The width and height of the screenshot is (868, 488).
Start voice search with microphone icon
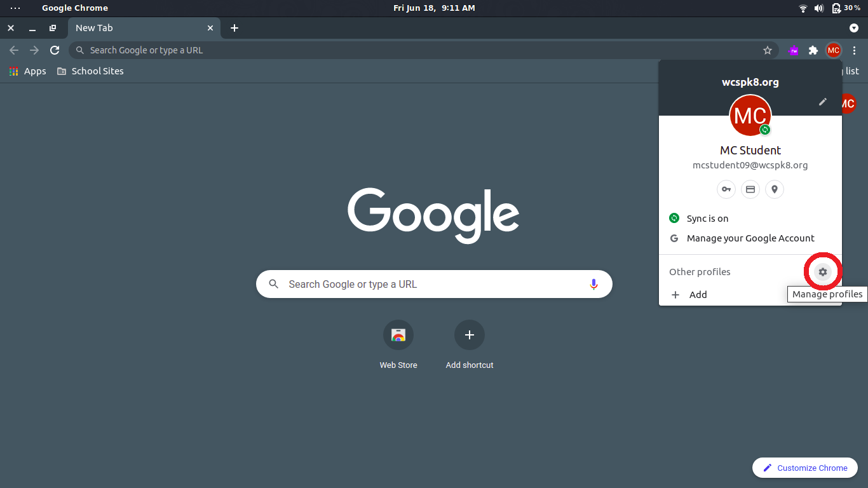tap(594, 284)
